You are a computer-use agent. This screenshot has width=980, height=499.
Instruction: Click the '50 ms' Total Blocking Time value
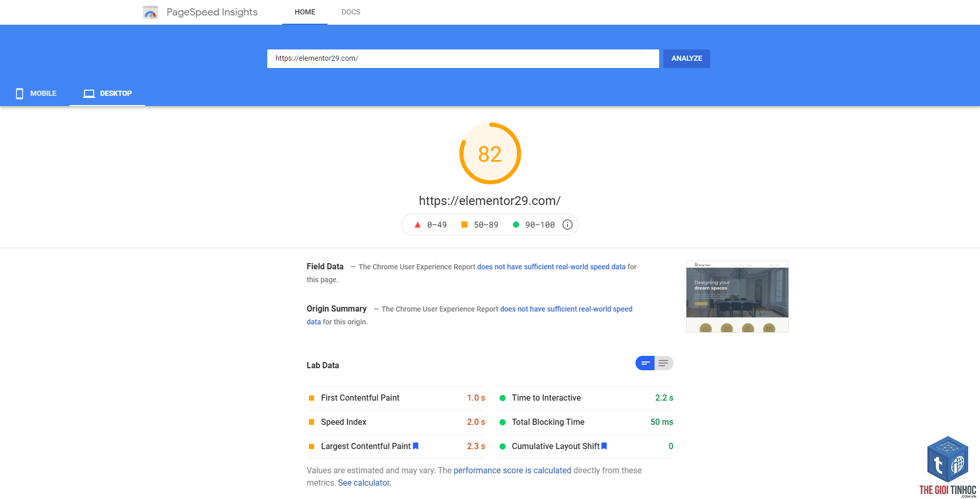click(x=662, y=422)
